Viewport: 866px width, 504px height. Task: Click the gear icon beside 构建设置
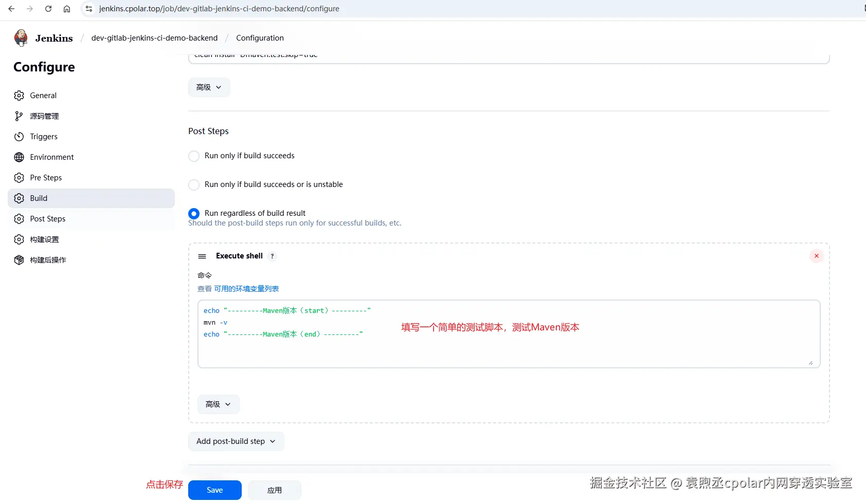[19, 239]
